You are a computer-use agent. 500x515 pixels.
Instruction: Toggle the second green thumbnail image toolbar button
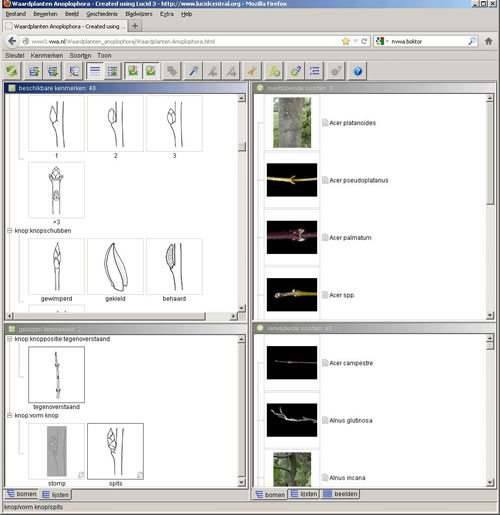point(151,71)
